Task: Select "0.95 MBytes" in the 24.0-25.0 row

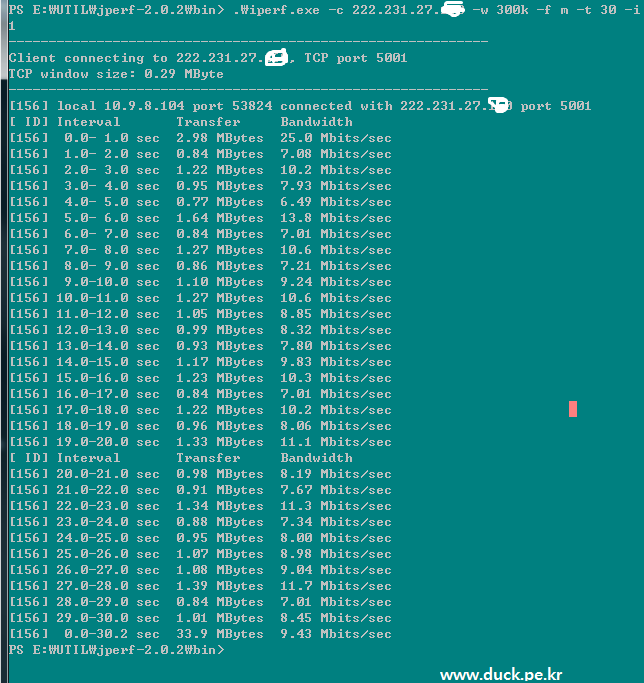Action: (220, 538)
